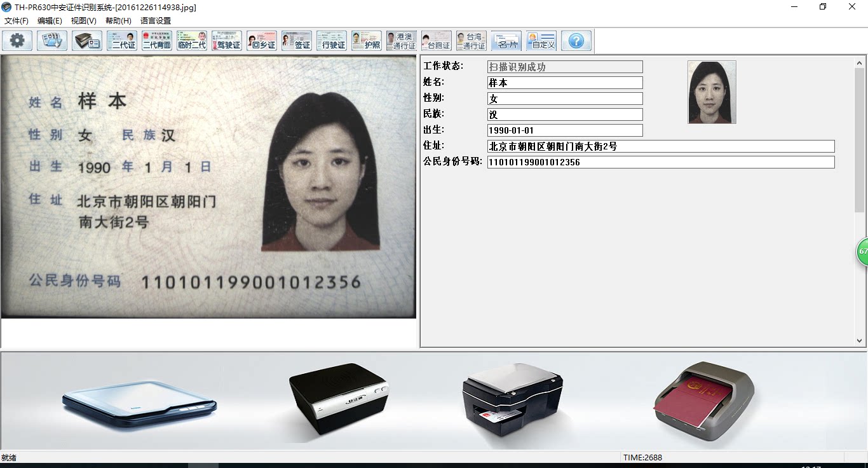Select the 自定义 custom template button
Image resolution: width=868 pixels, height=468 pixels.
[541, 41]
